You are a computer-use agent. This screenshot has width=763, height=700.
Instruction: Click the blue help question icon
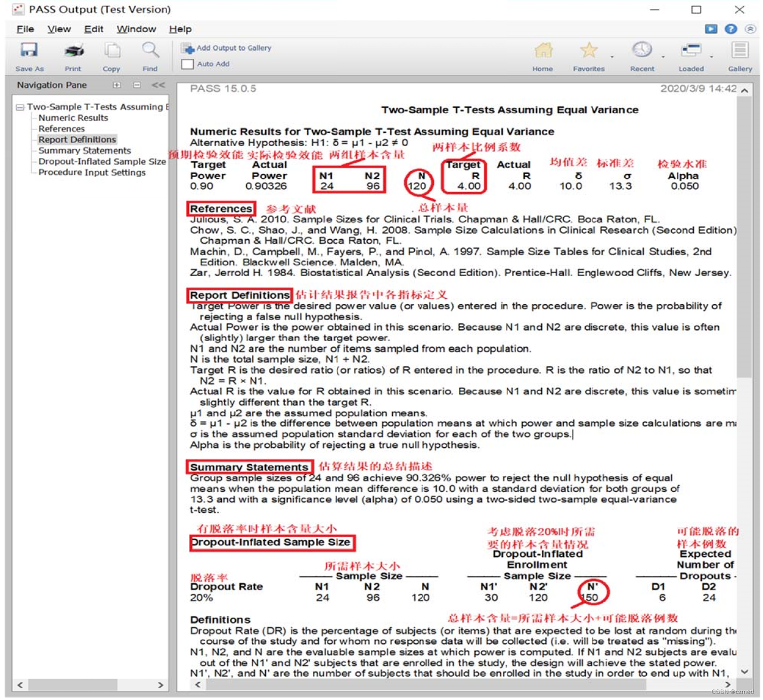click(x=731, y=29)
